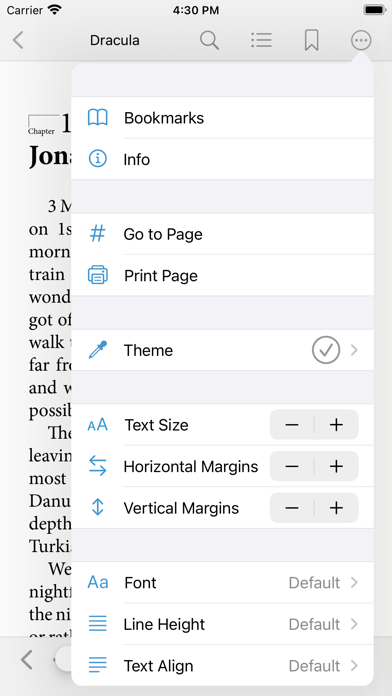This screenshot has height=696, width=392.
Task: Decrease text size with minus button
Action: click(x=292, y=425)
